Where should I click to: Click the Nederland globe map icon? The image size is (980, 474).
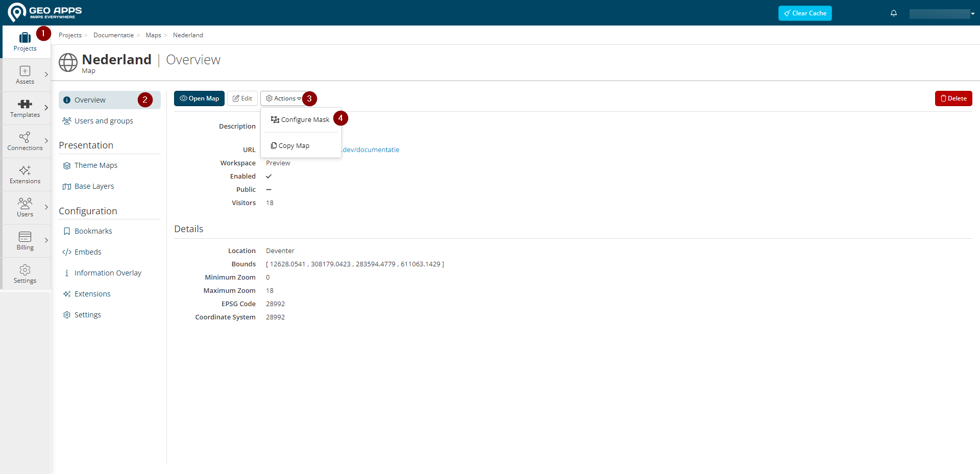pyautogui.click(x=68, y=63)
